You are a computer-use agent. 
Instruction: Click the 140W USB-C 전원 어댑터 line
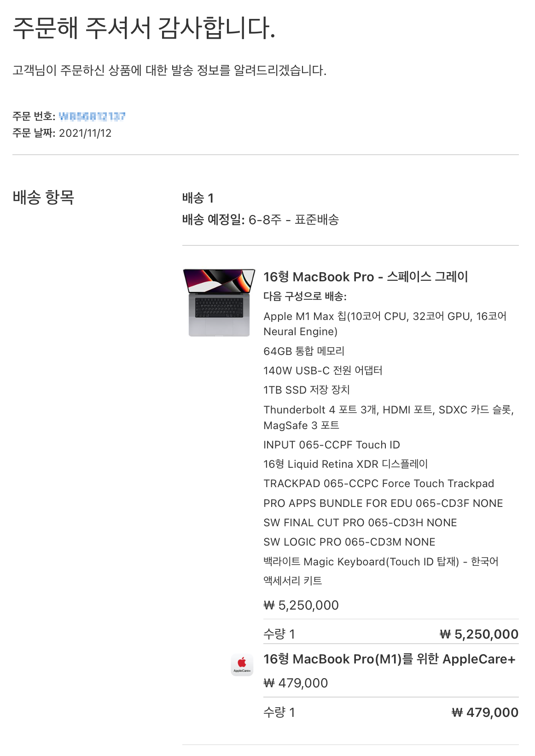pos(323,370)
